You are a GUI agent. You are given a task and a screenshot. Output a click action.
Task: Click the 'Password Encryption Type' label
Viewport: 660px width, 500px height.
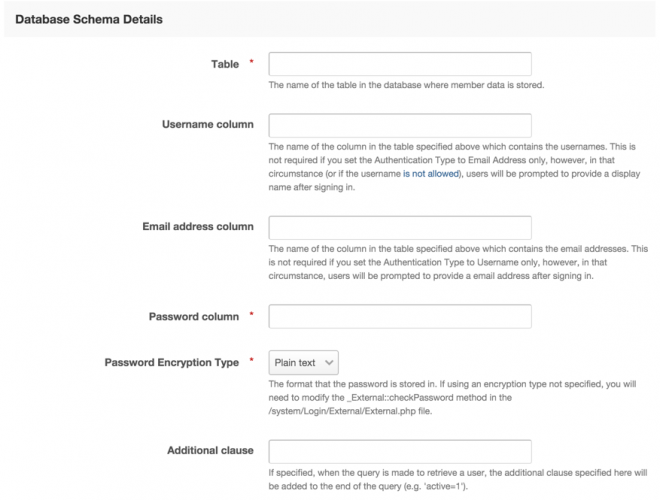pyautogui.click(x=172, y=362)
